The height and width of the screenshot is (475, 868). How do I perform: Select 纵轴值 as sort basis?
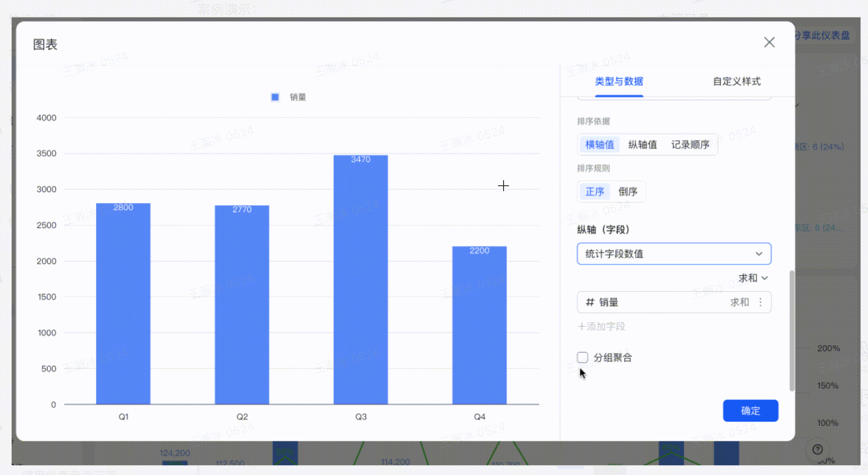tap(642, 145)
